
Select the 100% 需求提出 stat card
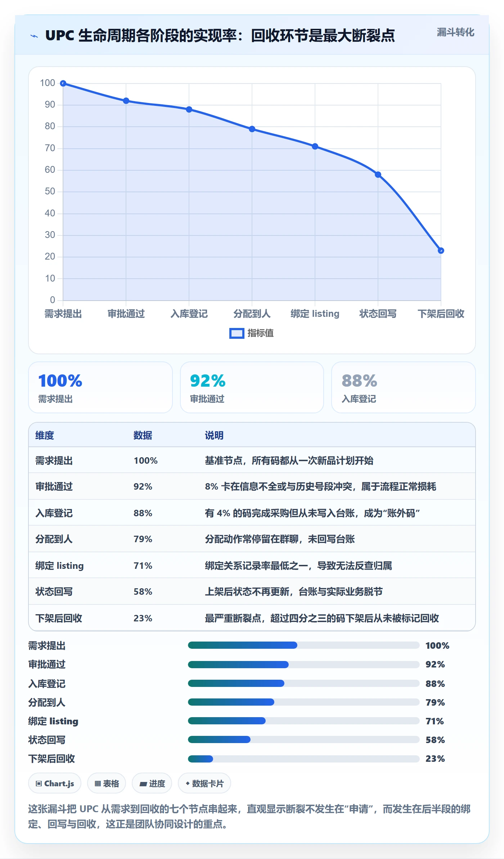(x=100, y=387)
